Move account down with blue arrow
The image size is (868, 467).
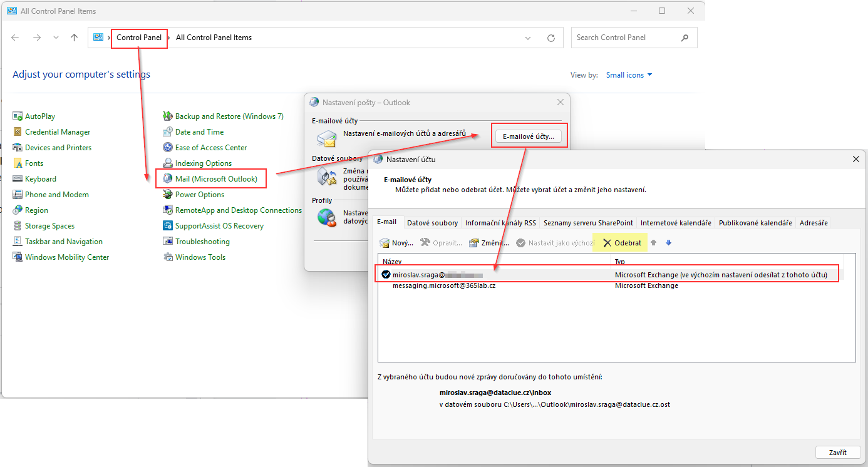(x=668, y=243)
